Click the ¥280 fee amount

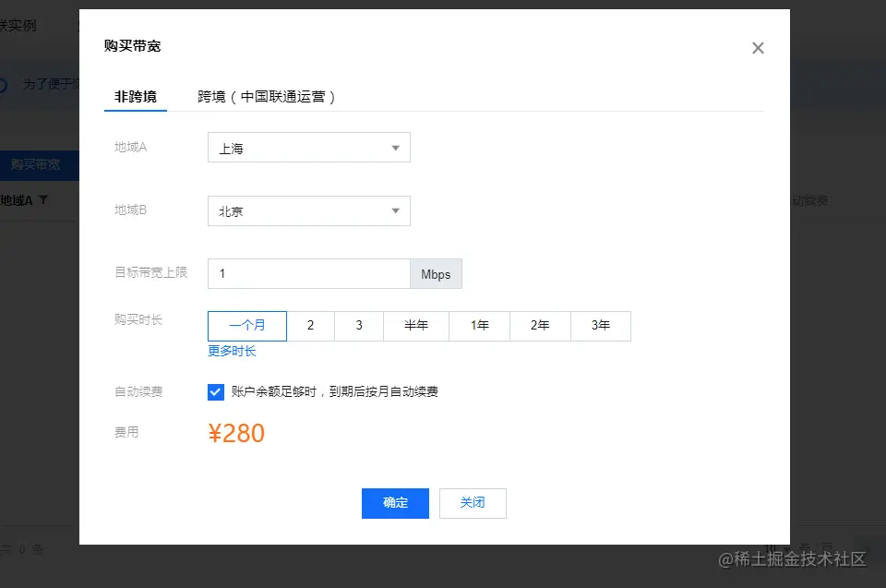(x=236, y=433)
